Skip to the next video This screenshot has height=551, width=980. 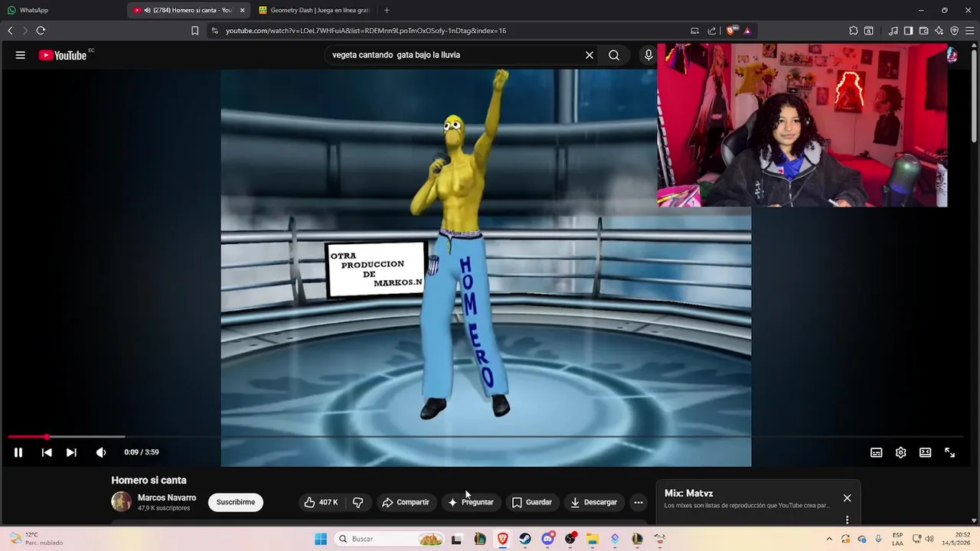[x=71, y=452]
